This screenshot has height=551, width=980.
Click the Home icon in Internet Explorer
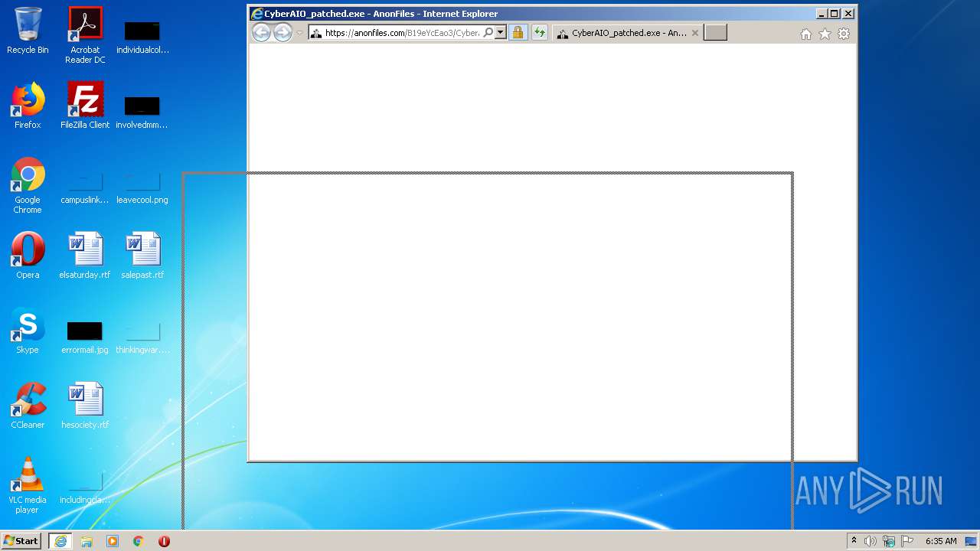point(805,34)
